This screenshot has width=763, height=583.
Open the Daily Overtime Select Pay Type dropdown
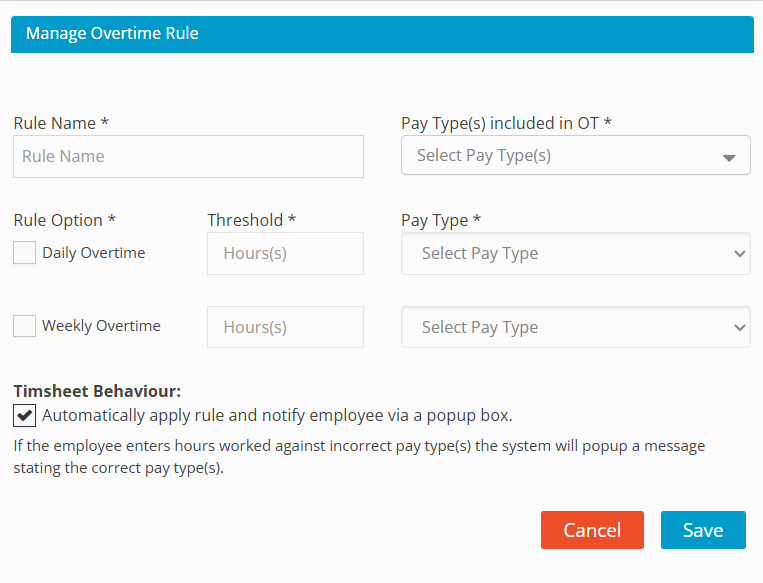[565, 254]
